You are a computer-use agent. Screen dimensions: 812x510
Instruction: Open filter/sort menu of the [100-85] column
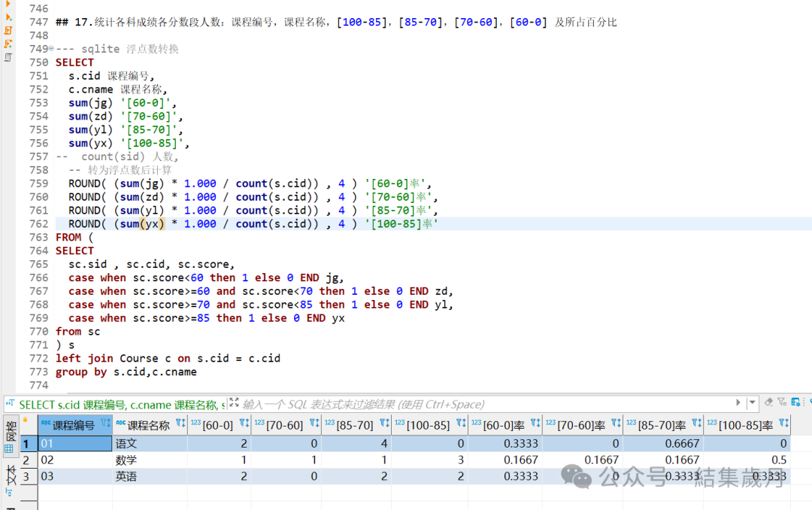[461, 423]
